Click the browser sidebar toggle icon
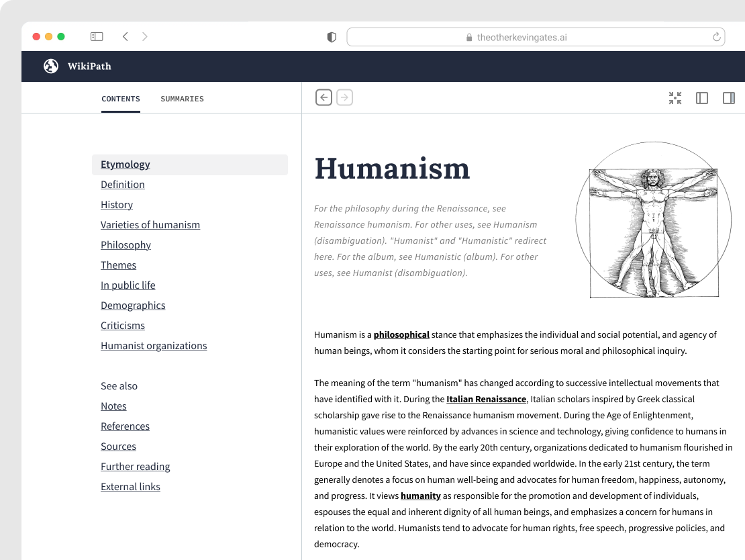The width and height of the screenshot is (745, 560). click(97, 37)
